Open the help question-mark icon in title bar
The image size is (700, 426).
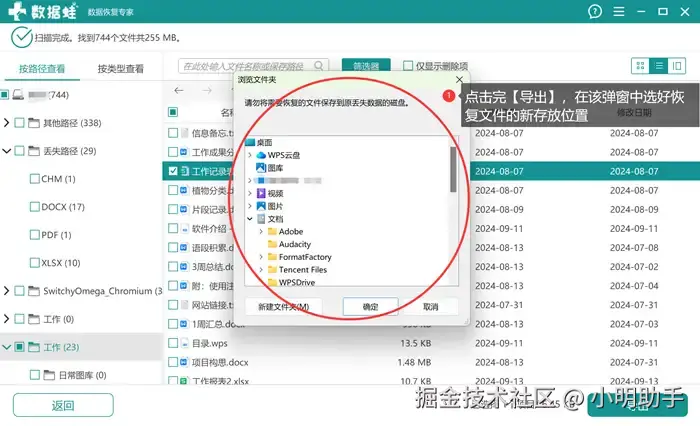[595, 11]
